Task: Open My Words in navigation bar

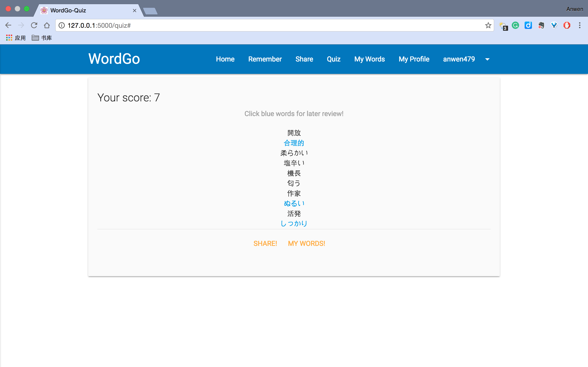Action: [369, 59]
